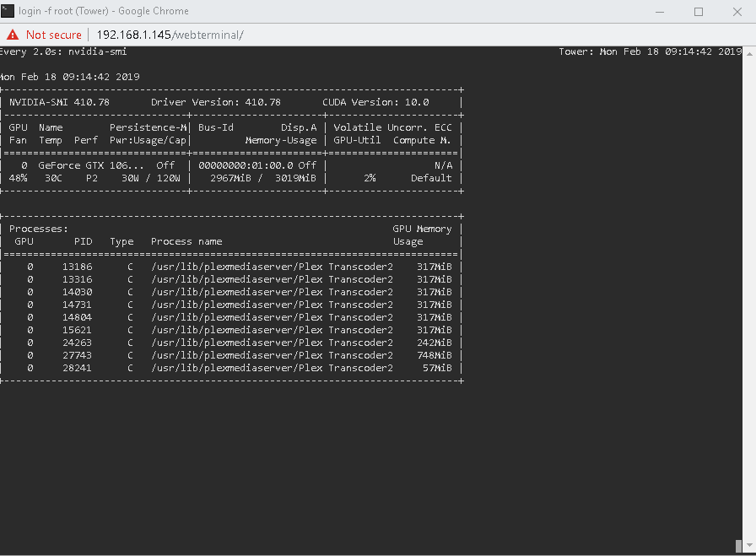Screen dimensions: 756x556
Task: Click the "Not secure" label
Action: (x=53, y=35)
